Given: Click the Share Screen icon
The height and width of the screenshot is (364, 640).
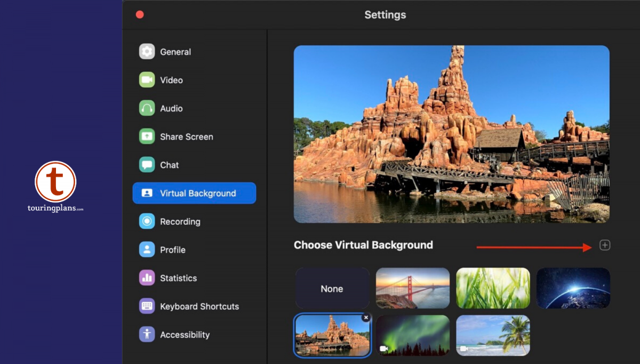Looking at the screenshot, I should [x=147, y=136].
